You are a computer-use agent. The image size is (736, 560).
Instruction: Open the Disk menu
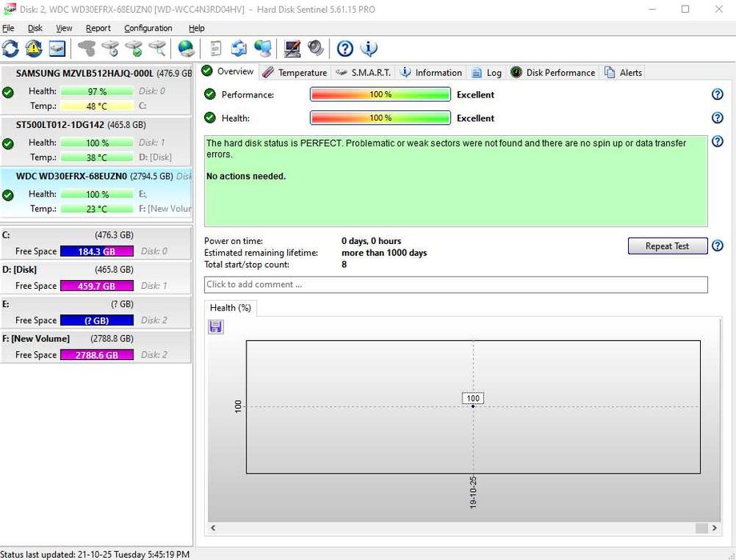(x=35, y=28)
